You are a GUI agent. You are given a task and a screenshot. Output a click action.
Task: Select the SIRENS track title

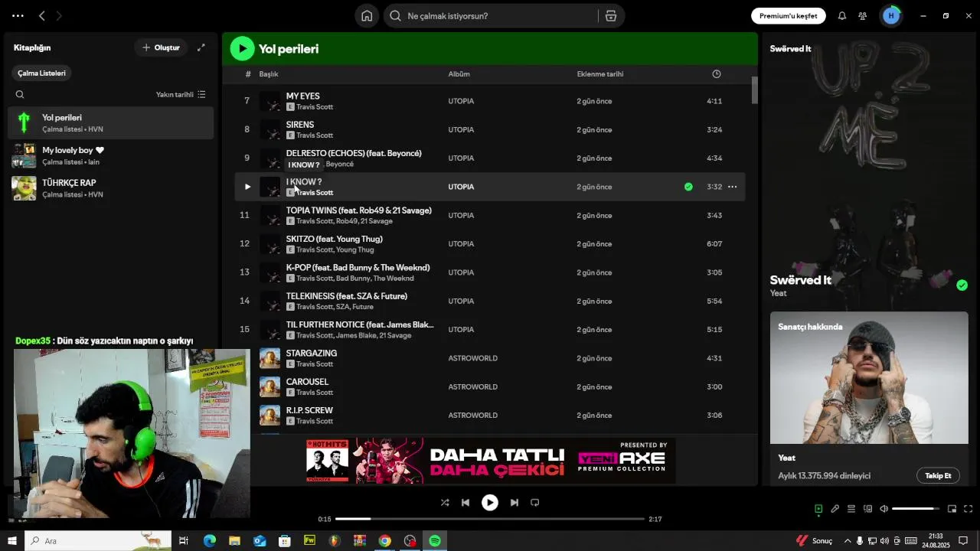(x=300, y=125)
